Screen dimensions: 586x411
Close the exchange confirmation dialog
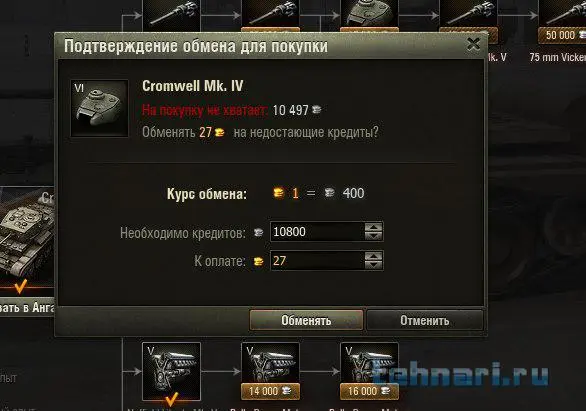click(x=474, y=44)
